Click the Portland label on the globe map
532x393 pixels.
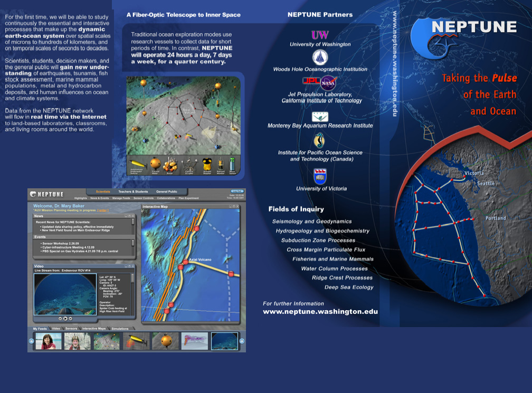click(x=496, y=218)
